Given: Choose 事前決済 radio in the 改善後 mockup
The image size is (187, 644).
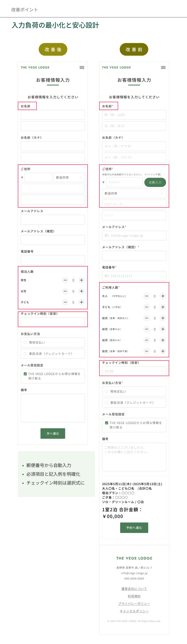Looking at the screenshot, I should pyautogui.click(x=25, y=354).
